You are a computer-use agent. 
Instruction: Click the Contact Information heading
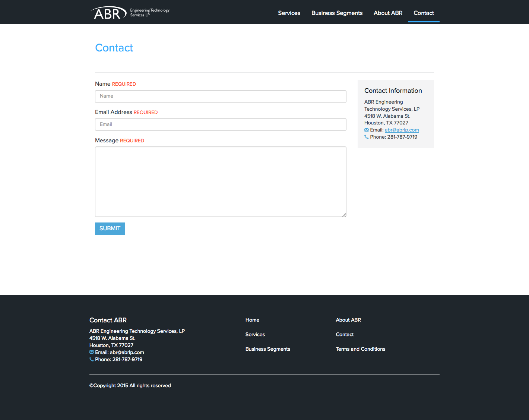[393, 91]
